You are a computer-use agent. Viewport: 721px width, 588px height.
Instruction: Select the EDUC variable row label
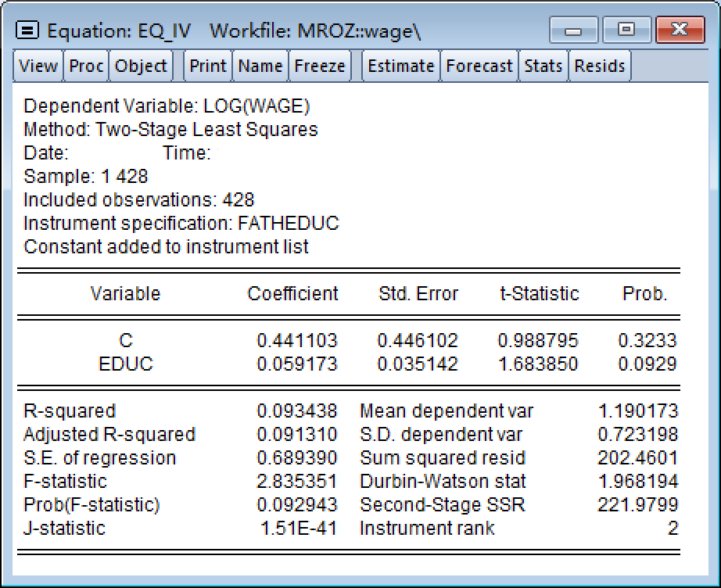pyautogui.click(x=125, y=364)
